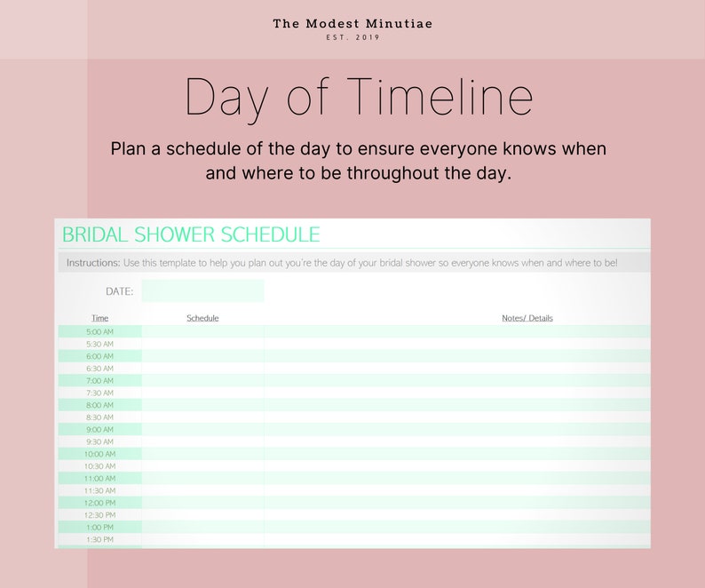The image size is (705, 588).
Task: Click the Day of Timeline heading
Action: click(x=359, y=99)
